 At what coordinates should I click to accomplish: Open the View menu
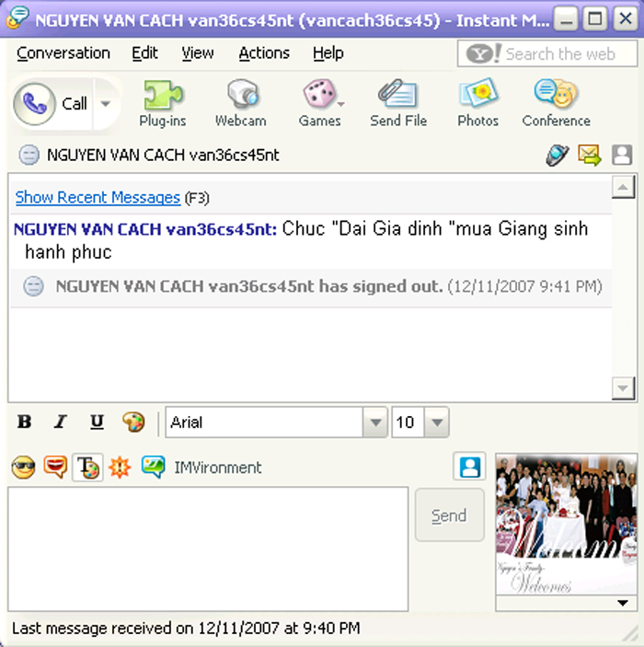(198, 53)
